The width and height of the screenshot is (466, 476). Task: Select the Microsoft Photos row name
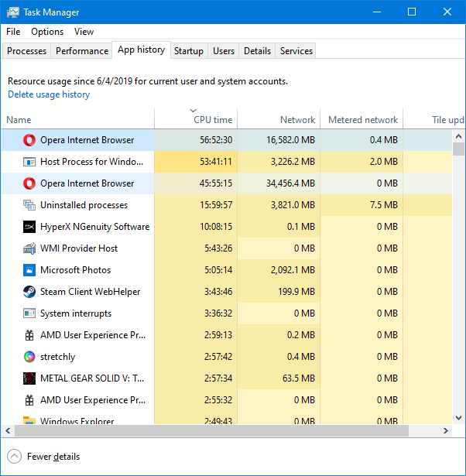tap(76, 270)
